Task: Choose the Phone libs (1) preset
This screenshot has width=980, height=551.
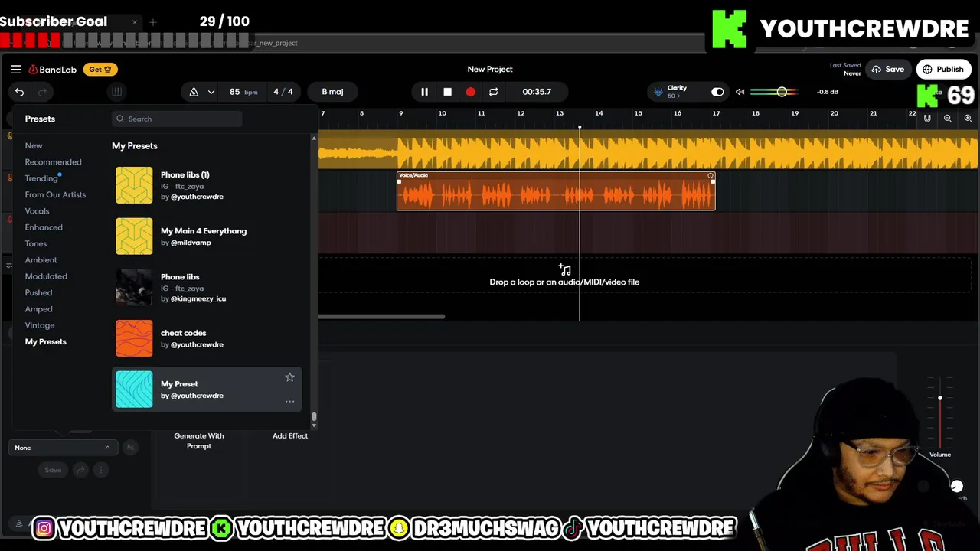Action: click(207, 185)
